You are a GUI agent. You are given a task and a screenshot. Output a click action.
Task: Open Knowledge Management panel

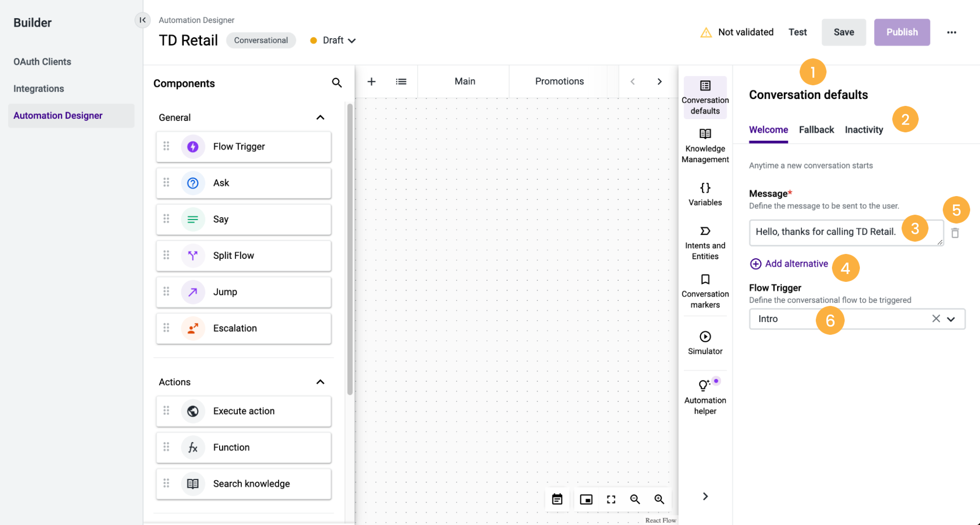tap(705, 146)
